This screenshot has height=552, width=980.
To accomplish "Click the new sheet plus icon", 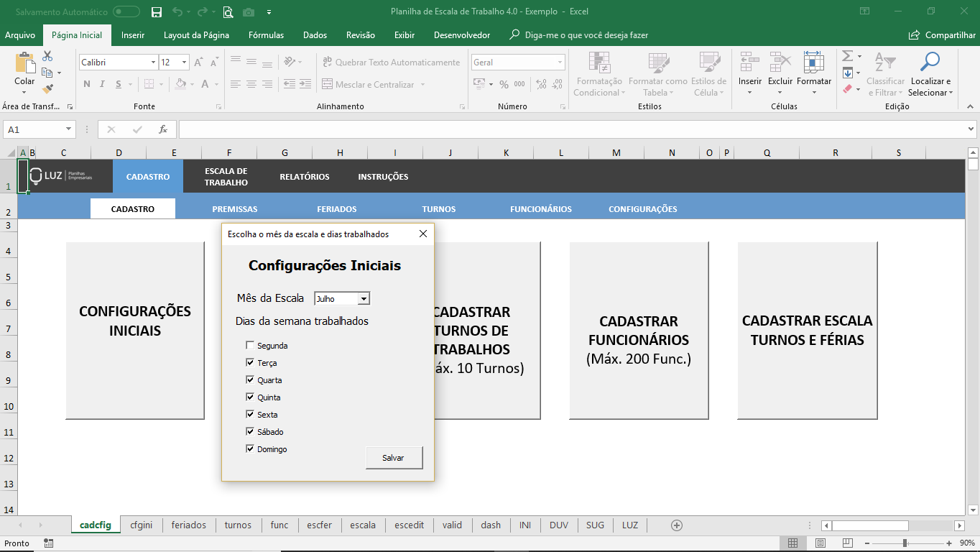I will (x=676, y=525).
